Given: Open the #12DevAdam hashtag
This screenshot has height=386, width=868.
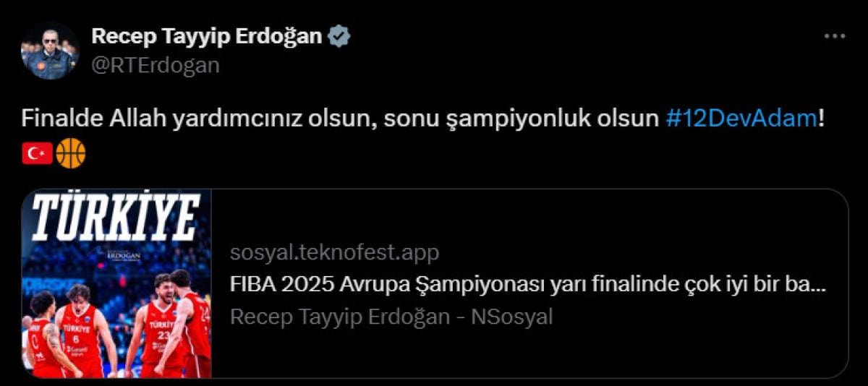Looking at the screenshot, I should click(741, 119).
